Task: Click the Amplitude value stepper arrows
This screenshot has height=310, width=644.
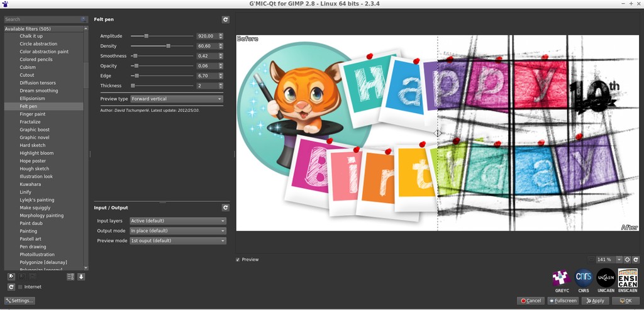Action: [x=221, y=36]
